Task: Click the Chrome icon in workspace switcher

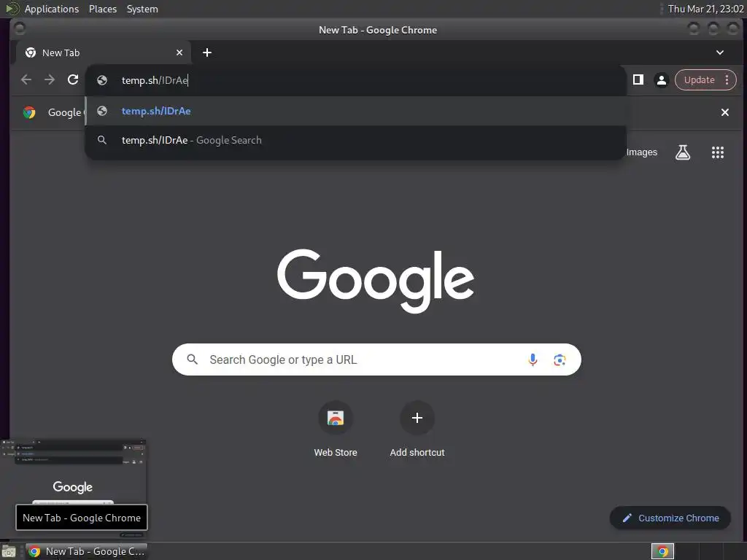Action: pyautogui.click(x=662, y=551)
